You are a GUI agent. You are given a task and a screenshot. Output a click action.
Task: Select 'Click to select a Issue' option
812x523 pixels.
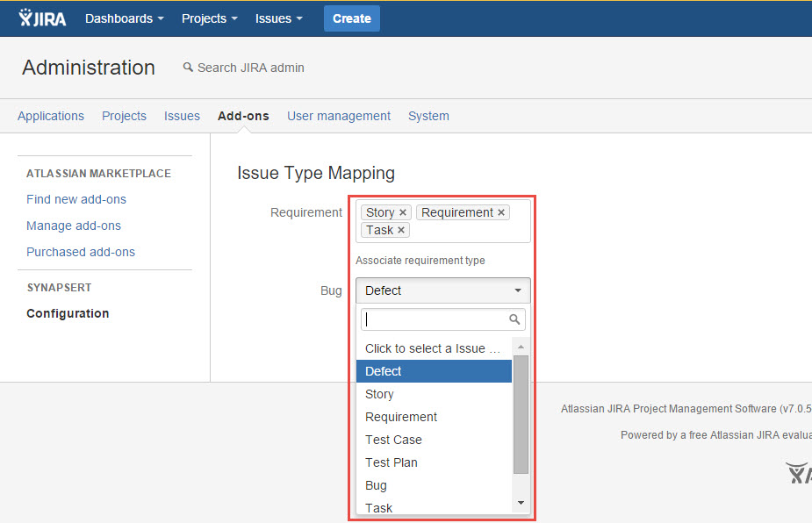[x=434, y=348]
